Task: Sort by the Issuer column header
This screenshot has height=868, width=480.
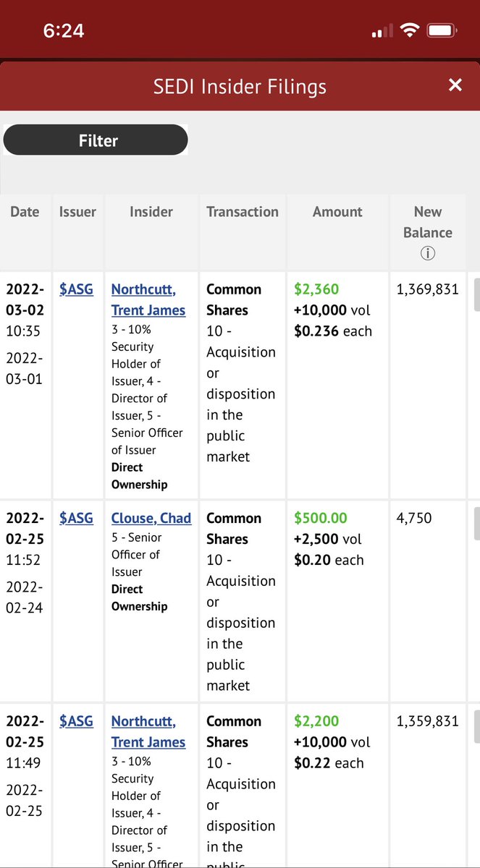Action: click(x=77, y=212)
